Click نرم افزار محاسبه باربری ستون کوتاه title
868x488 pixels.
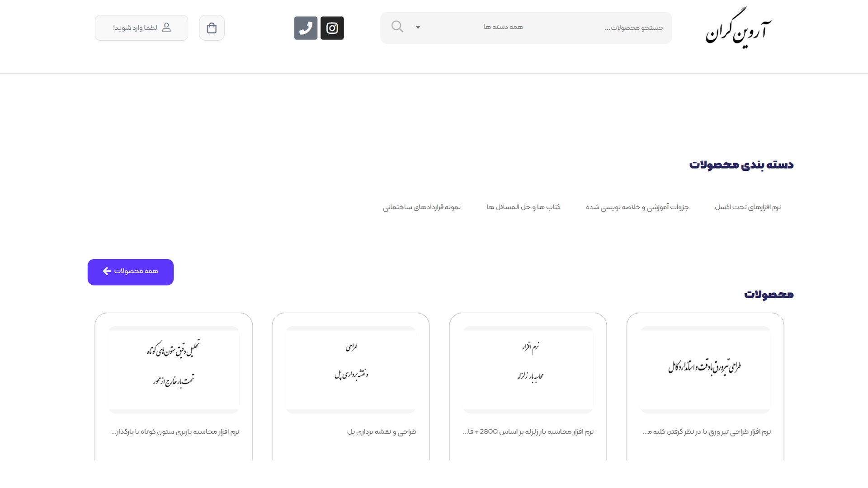(x=175, y=432)
